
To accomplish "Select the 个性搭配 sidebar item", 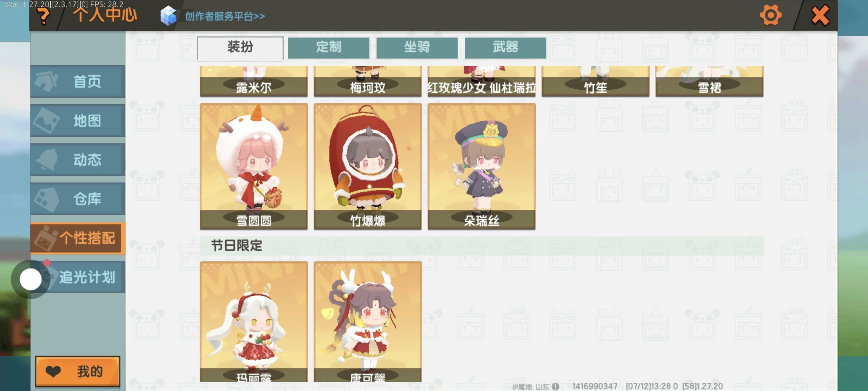I will [78, 238].
